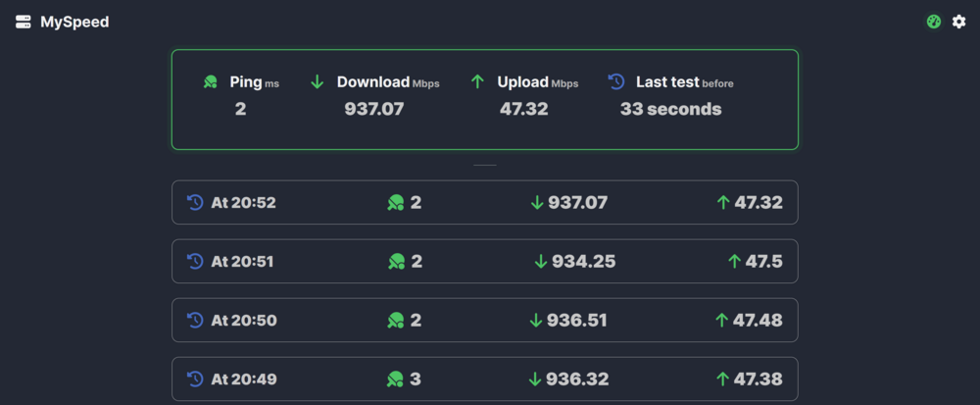980x405 pixels.
Task: Click the upload arrow next to 47.38
Action: [x=723, y=379]
